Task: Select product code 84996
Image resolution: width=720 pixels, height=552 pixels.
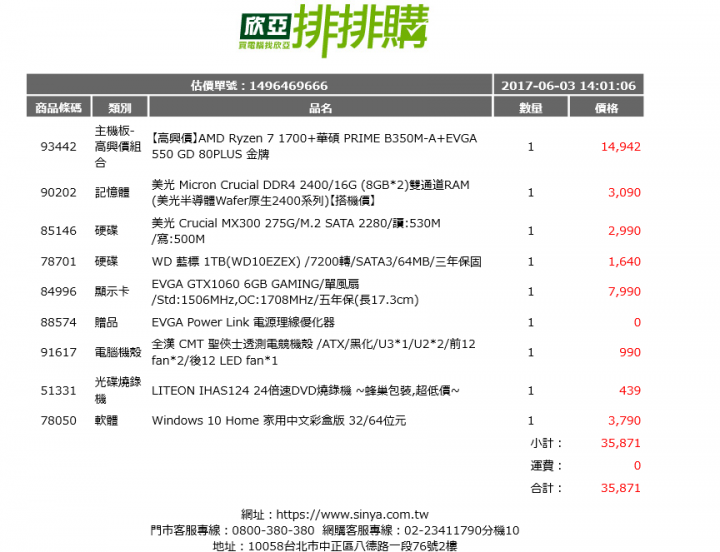Action: [58, 291]
